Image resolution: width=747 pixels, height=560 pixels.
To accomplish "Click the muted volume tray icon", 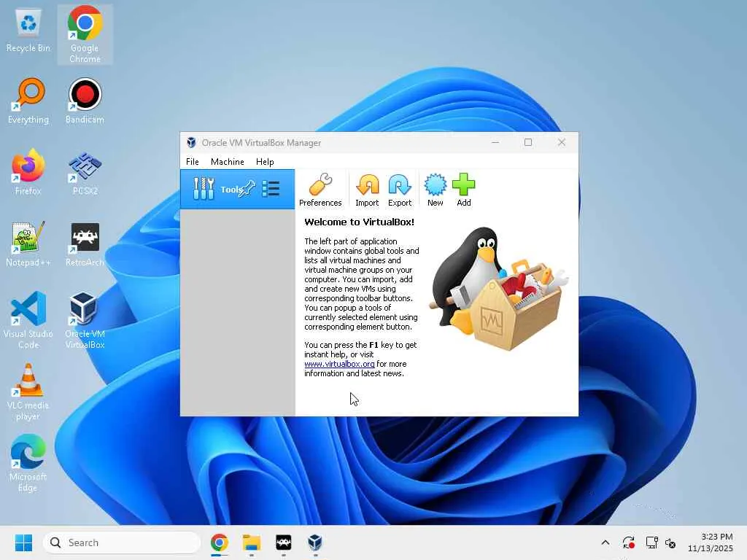I will pos(670,542).
